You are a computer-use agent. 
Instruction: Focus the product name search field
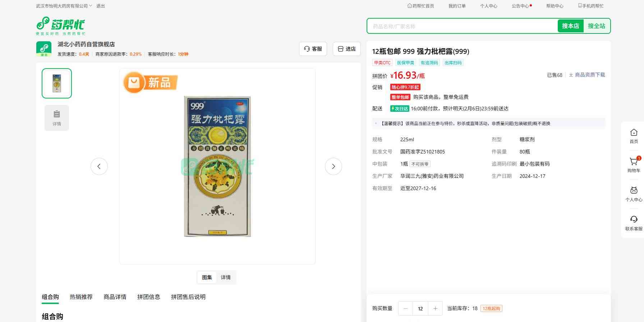tap(462, 26)
